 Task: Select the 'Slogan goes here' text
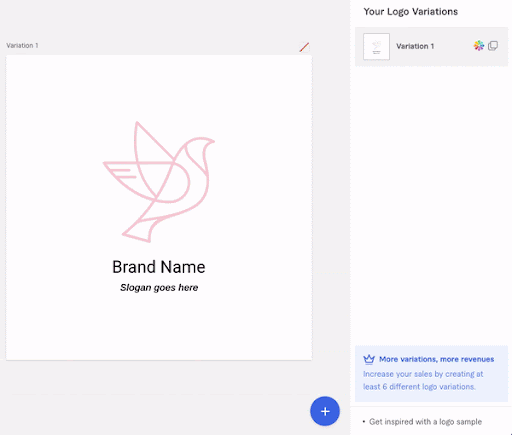[159, 287]
